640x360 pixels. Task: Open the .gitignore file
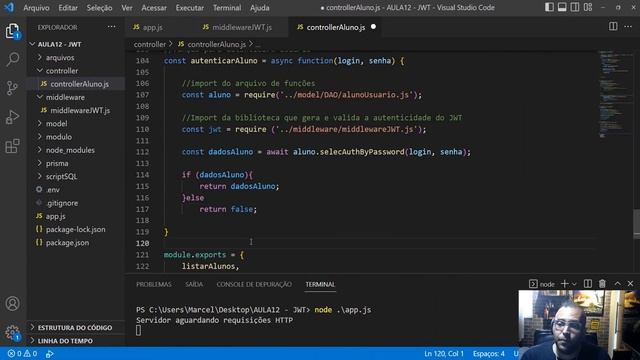tap(76, 203)
